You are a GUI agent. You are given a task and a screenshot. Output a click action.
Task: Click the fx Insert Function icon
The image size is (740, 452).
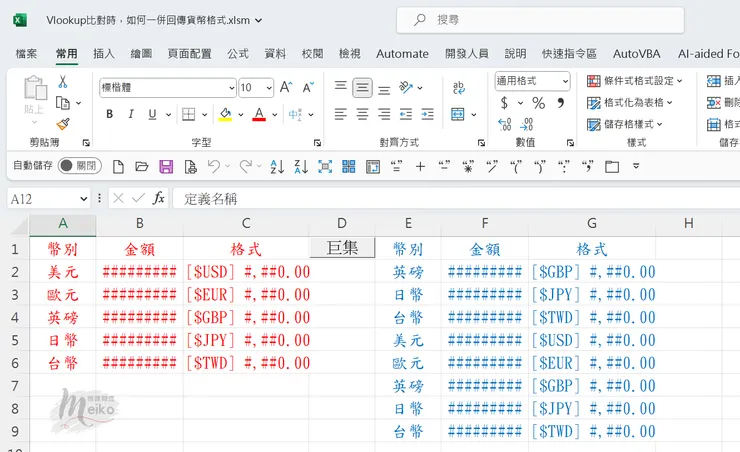coord(159,199)
